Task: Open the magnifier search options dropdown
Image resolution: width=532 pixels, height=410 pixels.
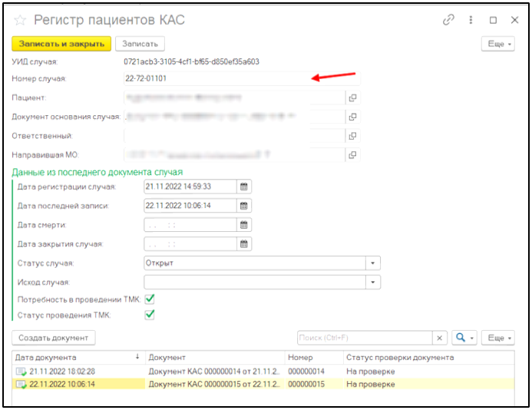Action: [x=464, y=338]
